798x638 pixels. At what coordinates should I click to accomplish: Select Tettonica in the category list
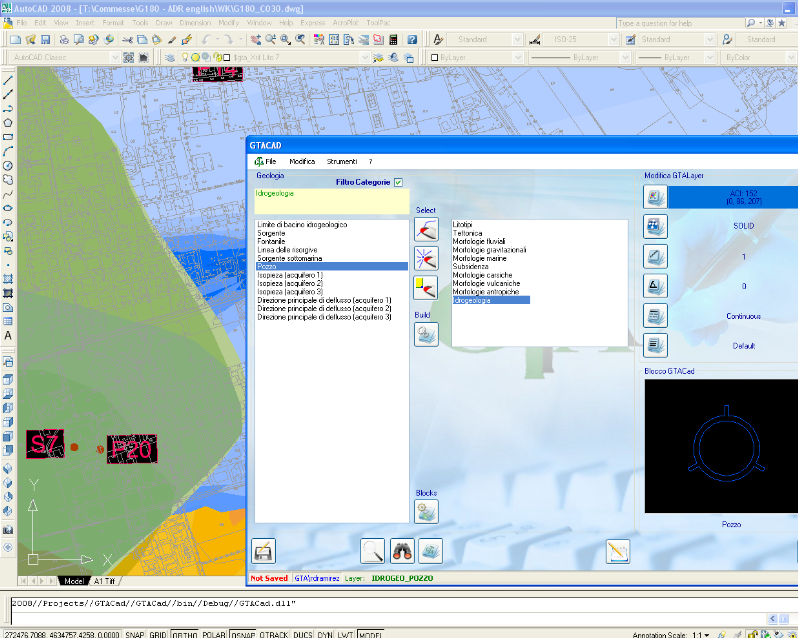click(467, 233)
